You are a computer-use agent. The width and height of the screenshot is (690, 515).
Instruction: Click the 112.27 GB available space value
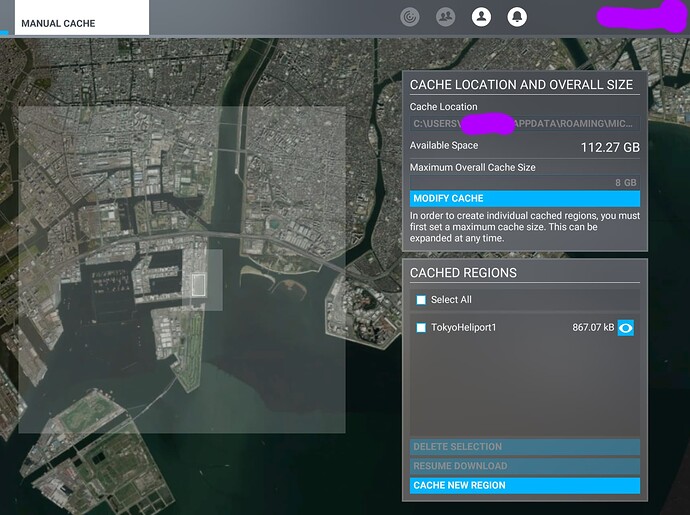[610, 147]
